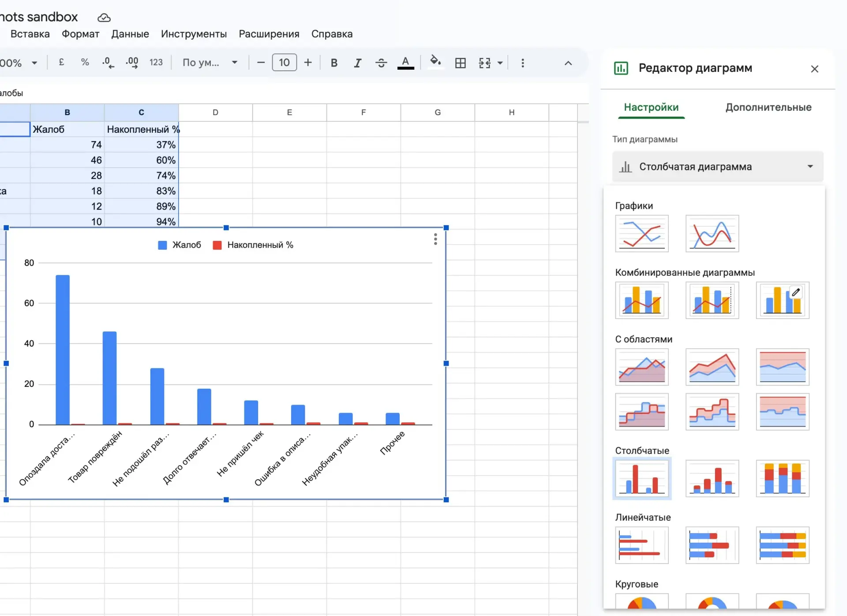Select column D header
This screenshot has height=616, width=847.
[x=215, y=112]
